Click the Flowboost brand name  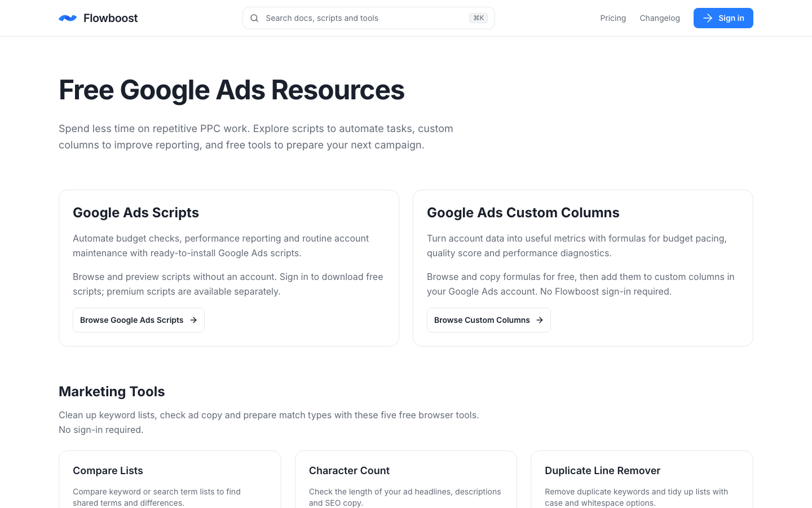tap(111, 18)
